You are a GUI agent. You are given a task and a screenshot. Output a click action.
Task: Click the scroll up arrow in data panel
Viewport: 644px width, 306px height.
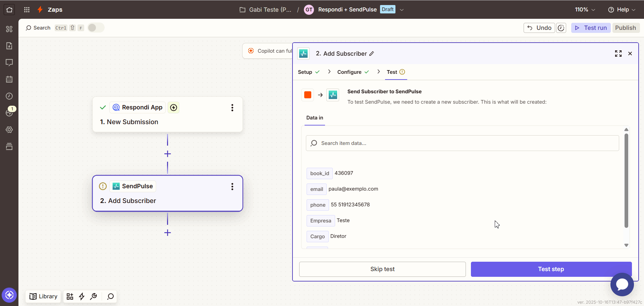coord(626,130)
